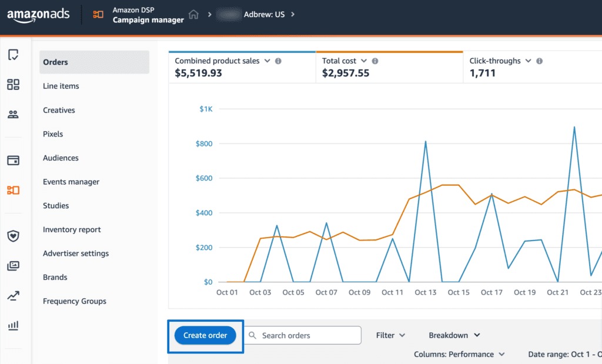
Task: Click the clipboard checkmark icon in the sidebar
Action: (x=13, y=55)
